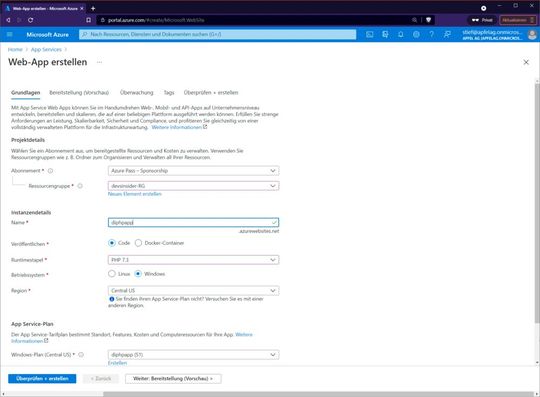The height and width of the screenshot is (397, 540).
Task: Expand the Abonnement dropdown
Action: (x=193, y=171)
